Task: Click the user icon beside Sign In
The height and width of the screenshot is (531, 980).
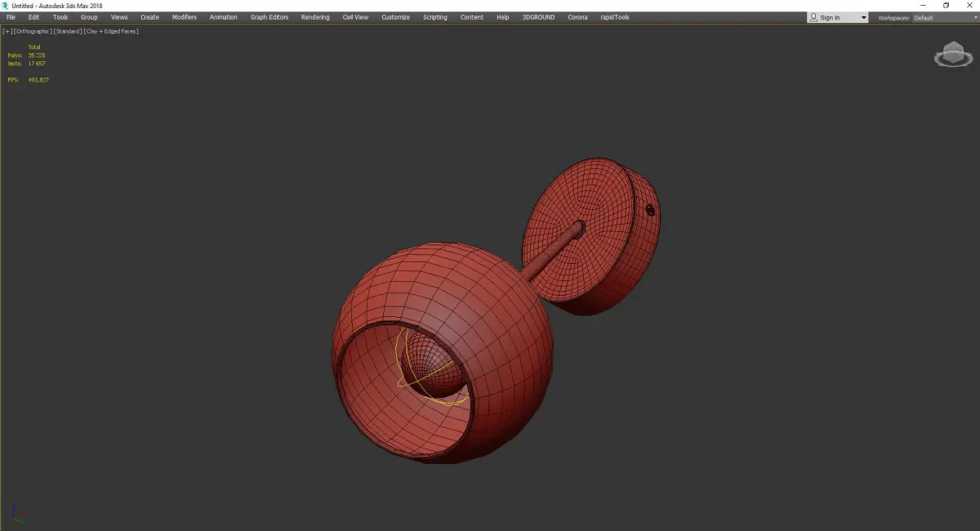Action: [x=813, y=17]
